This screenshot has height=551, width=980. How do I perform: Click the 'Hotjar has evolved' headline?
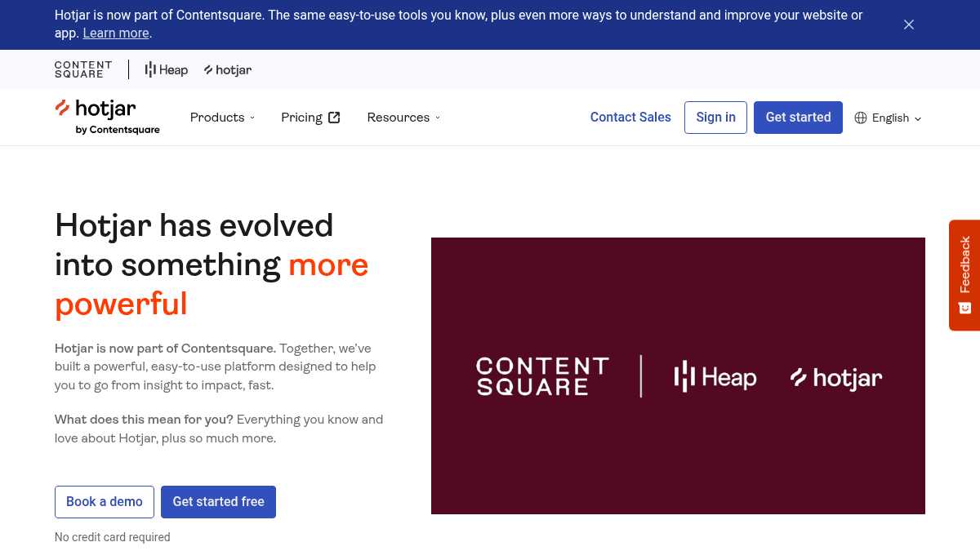[x=212, y=264]
